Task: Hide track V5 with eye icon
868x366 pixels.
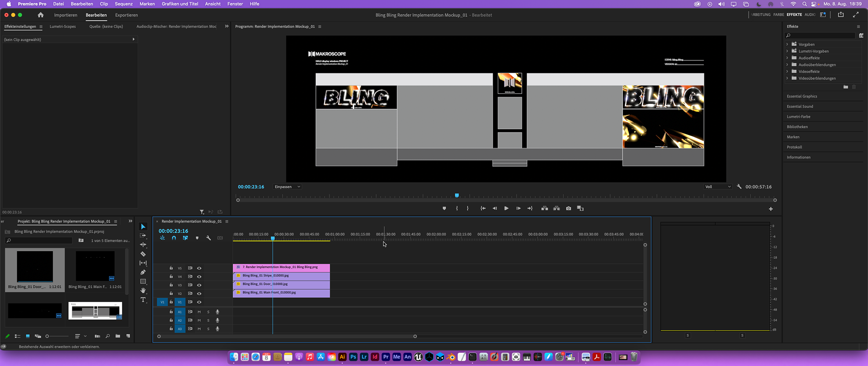Action: click(x=199, y=268)
